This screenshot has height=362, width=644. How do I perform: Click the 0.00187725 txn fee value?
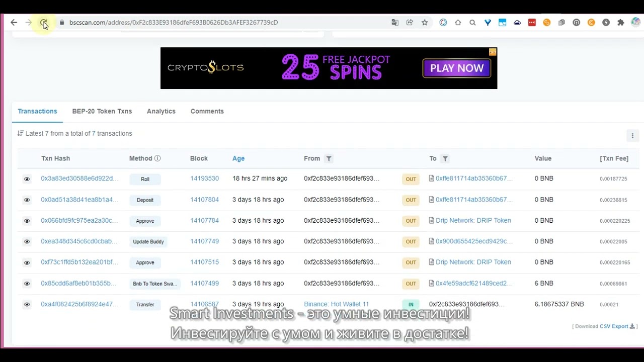coord(613,179)
